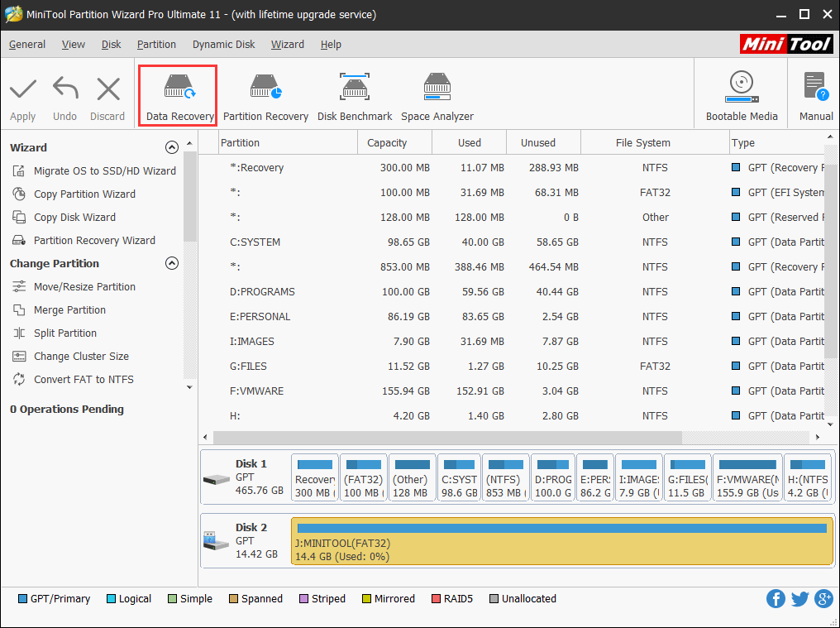Viewport: 840px width, 628px height.
Task: Select D:PROG block in Disk 1 map
Action: click(553, 478)
